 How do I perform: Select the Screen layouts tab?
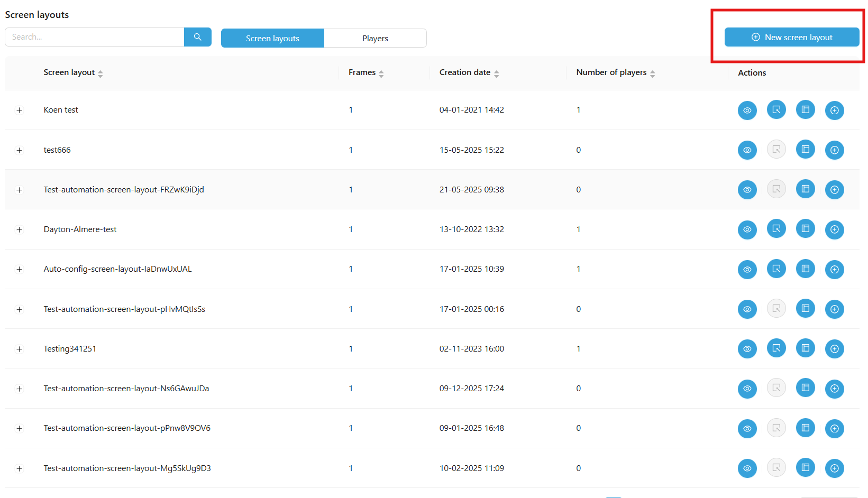click(x=272, y=39)
